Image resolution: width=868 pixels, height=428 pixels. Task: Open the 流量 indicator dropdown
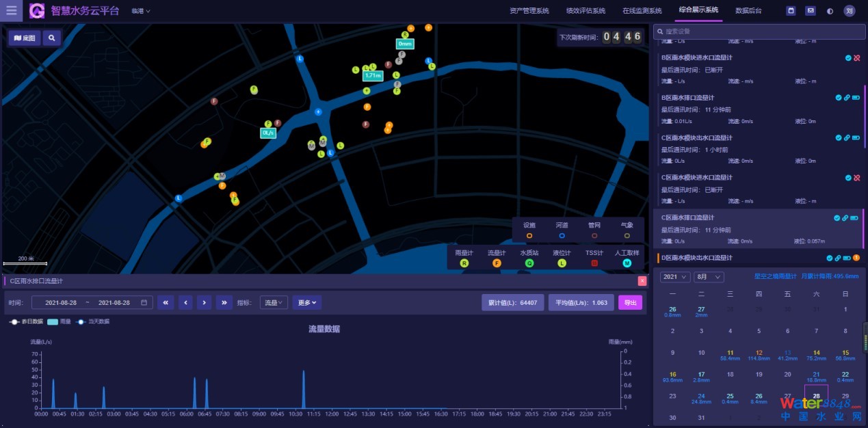click(274, 302)
